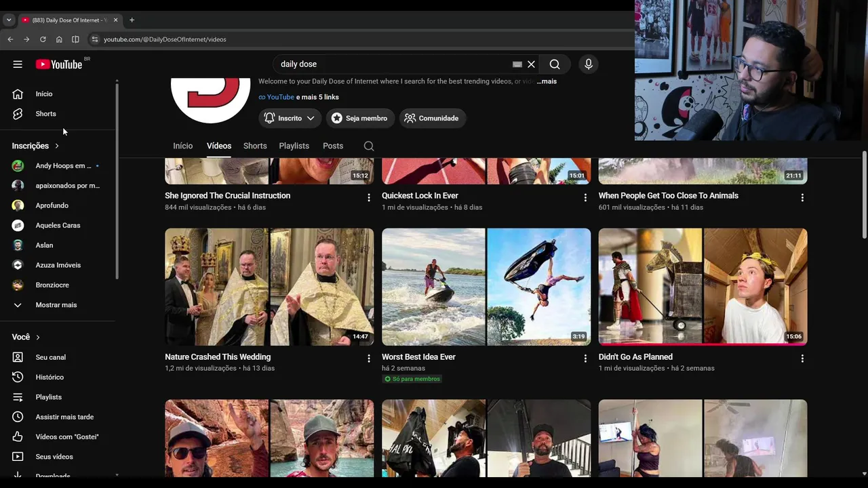
Task: Open the When People Get Too Close To Animals title
Action: (x=669, y=196)
